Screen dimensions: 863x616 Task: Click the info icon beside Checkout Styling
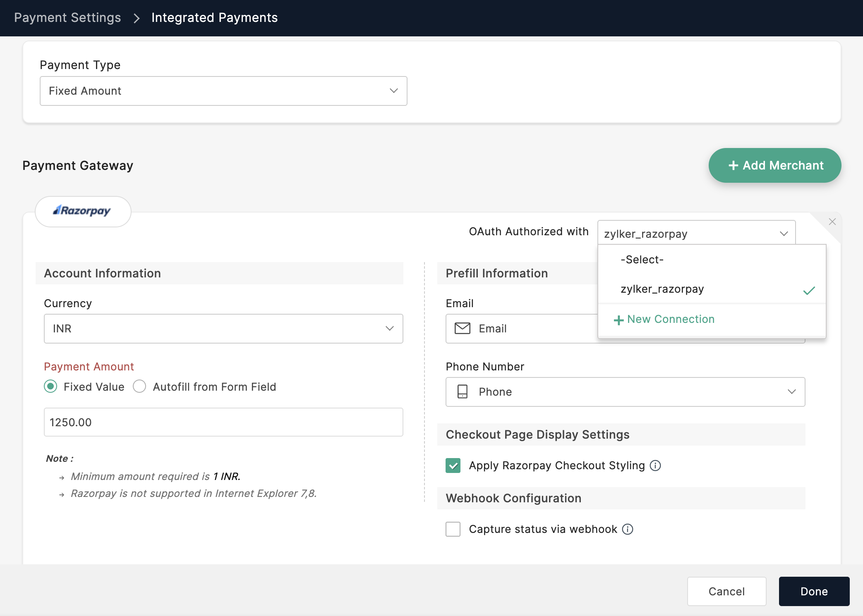pos(655,466)
